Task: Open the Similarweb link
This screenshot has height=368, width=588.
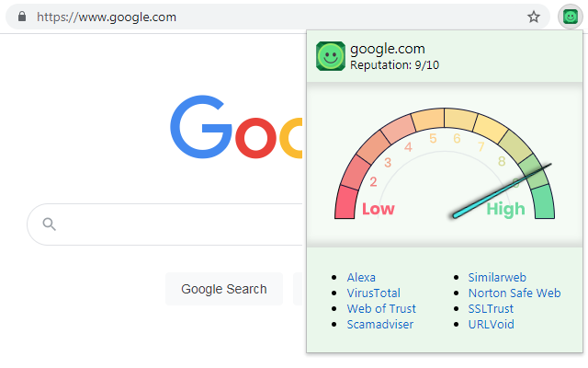Action: click(x=497, y=277)
